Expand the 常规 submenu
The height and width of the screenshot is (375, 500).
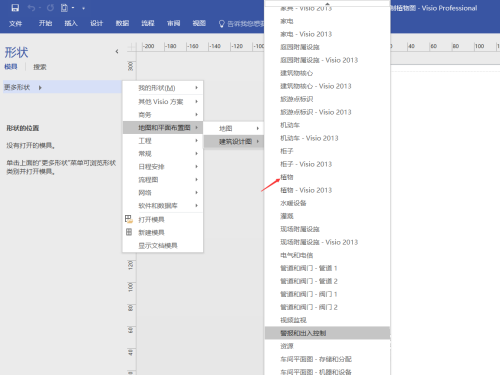coord(163,154)
